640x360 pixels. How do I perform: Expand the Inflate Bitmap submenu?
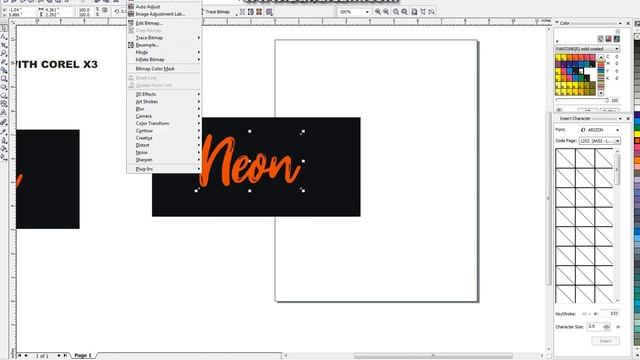[164, 60]
